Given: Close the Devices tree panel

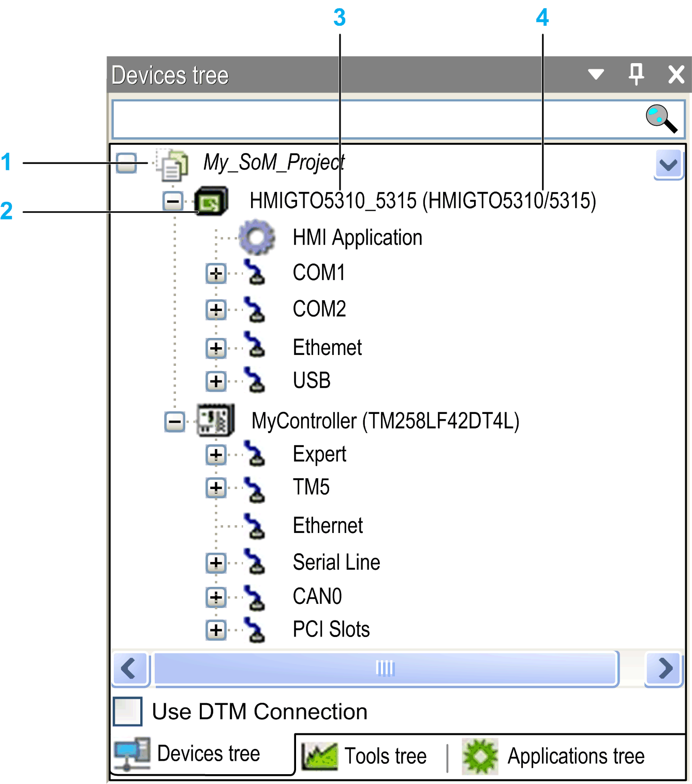Looking at the screenshot, I should [x=676, y=74].
